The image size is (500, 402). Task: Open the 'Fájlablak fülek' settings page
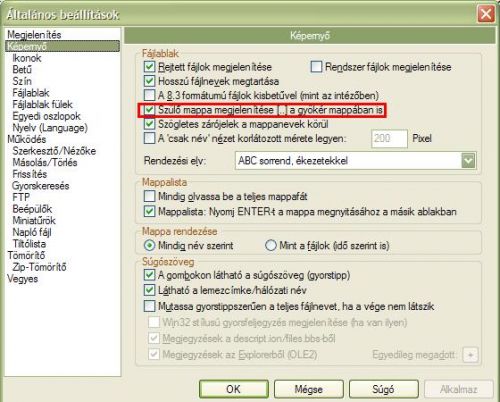[42, 104]
